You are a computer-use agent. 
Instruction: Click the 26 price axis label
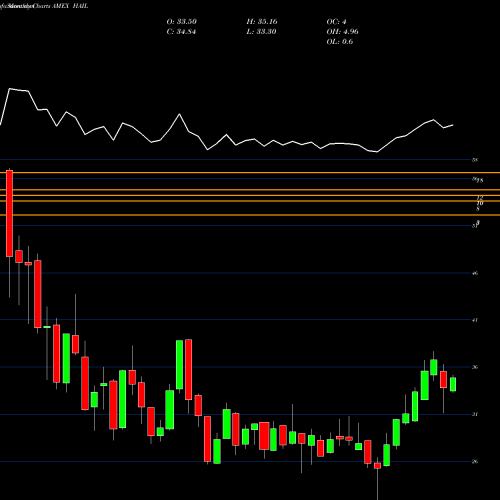(x=475, y=461)
